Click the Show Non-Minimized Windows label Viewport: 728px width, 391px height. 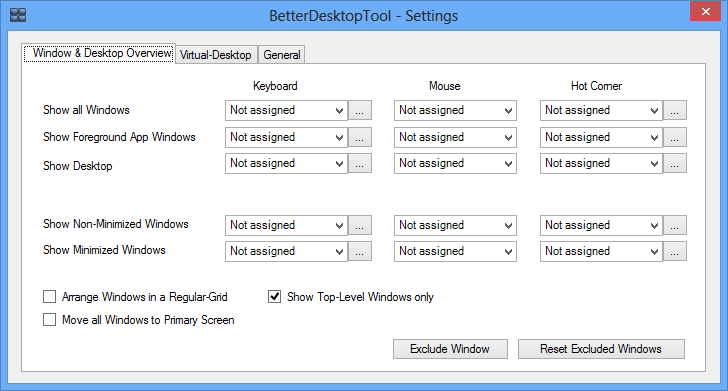coord(116,224)
